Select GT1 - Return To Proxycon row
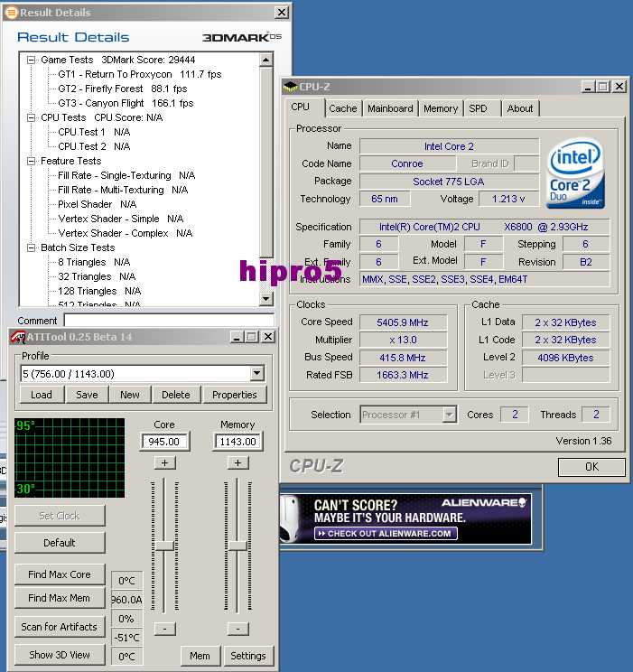The width and height of the screenshot is (633, 672). pyautogui.click(x=140, y=75)
